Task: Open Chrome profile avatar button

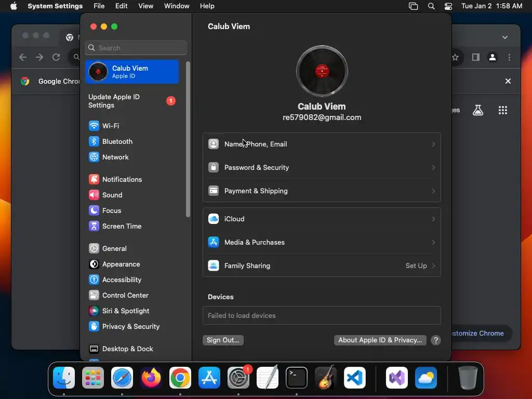Action: (493, 57)
